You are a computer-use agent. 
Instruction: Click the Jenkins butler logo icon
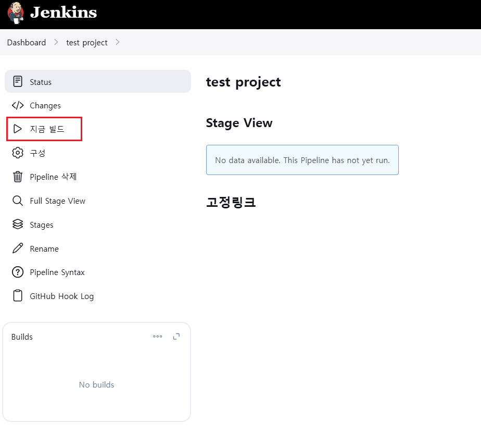pos(16,13)
